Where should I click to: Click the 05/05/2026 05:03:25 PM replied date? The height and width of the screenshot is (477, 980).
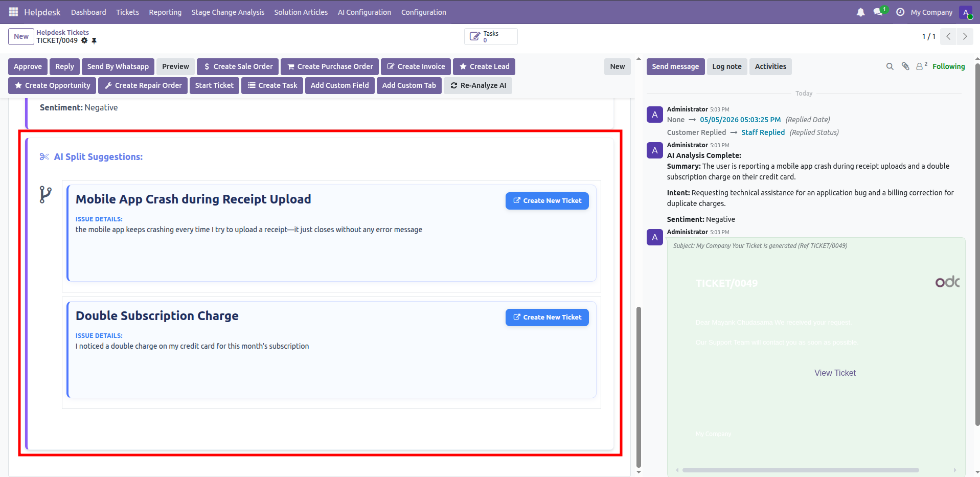click(x=740, y=120)
